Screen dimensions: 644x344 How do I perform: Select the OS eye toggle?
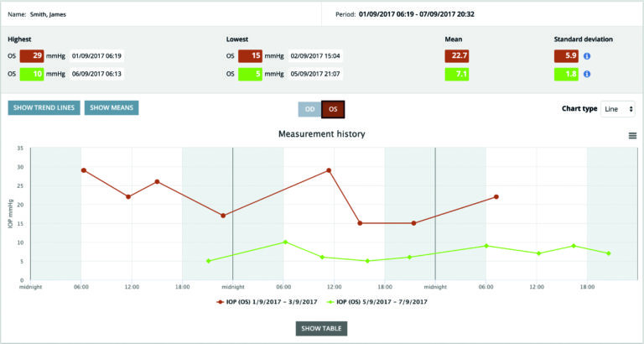(x=333, y=109)
